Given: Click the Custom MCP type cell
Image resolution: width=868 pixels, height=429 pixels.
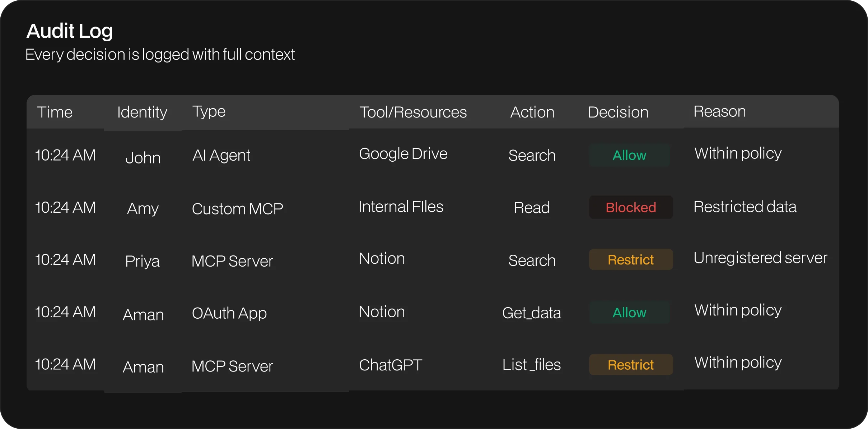Looking at the screenshot, I should point(237,209).
